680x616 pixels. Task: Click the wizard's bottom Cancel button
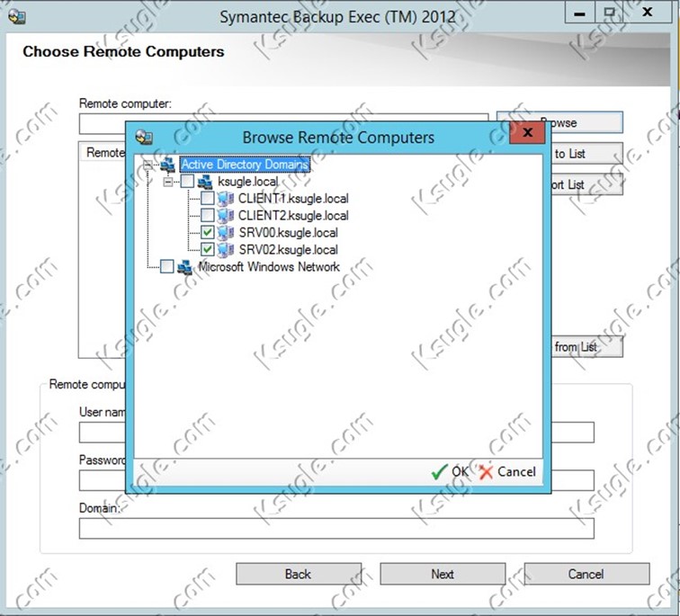tap(586, 574)
